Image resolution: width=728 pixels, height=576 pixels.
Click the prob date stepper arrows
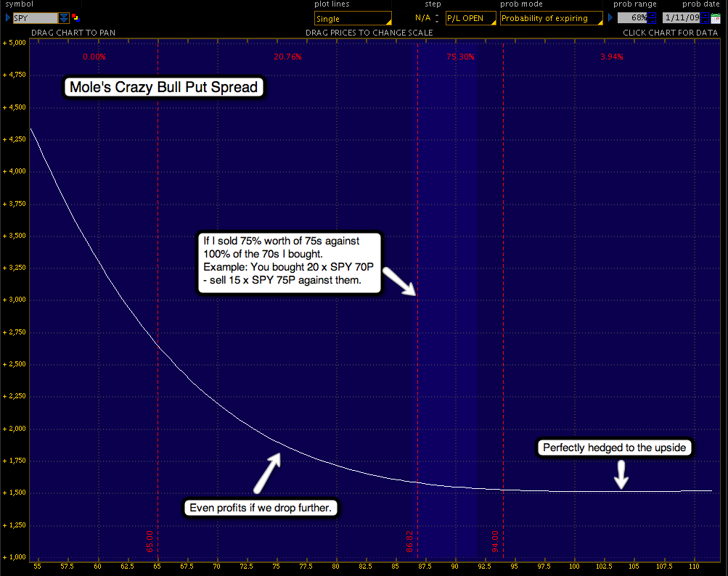click(x=704, y=18)
